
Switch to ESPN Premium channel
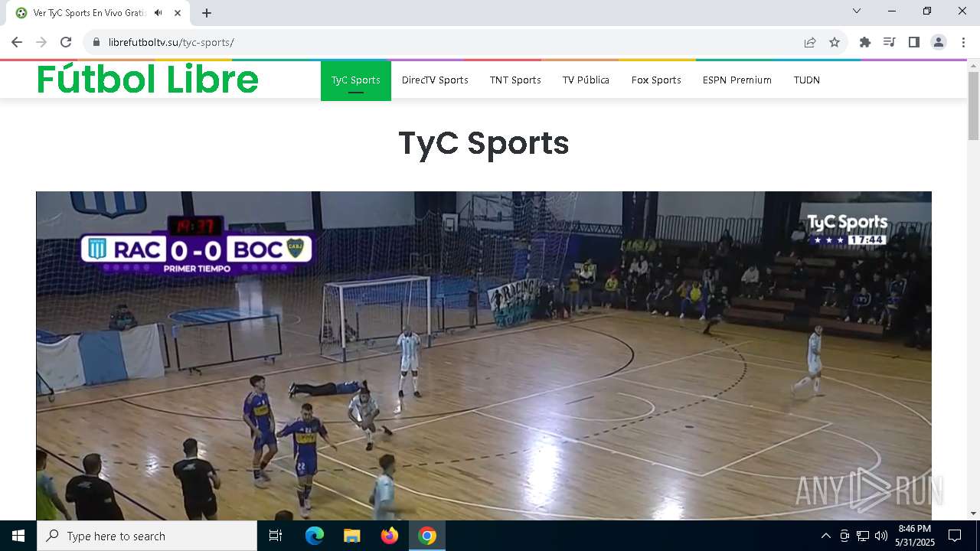tap(737, 80)
